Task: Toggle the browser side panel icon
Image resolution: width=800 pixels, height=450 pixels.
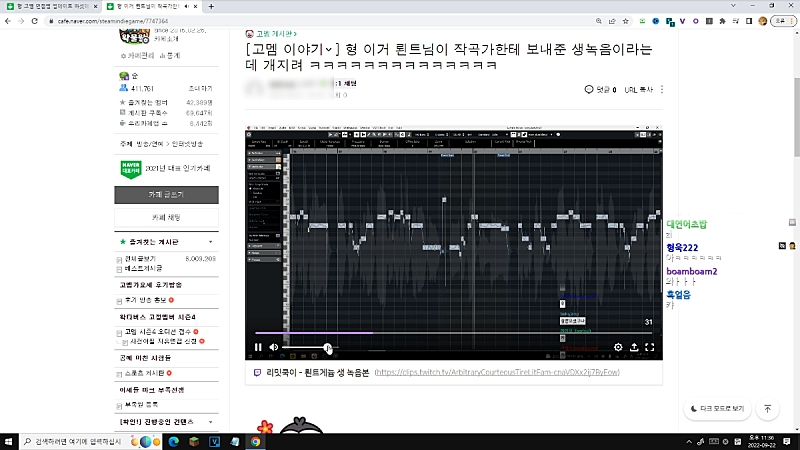Action: pyautogui.click(x=749, y=21)
